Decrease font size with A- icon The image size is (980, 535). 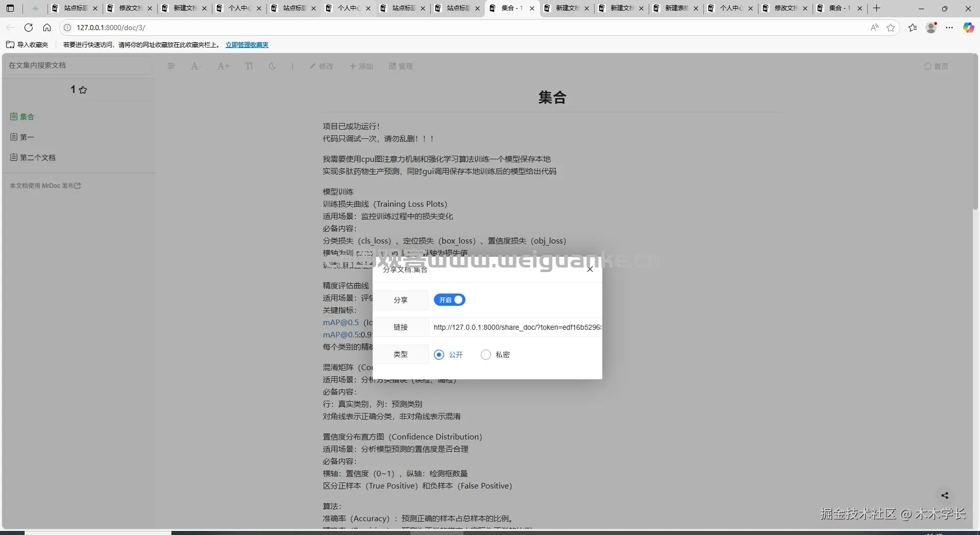pyautogui.click(x=195, y=66)
